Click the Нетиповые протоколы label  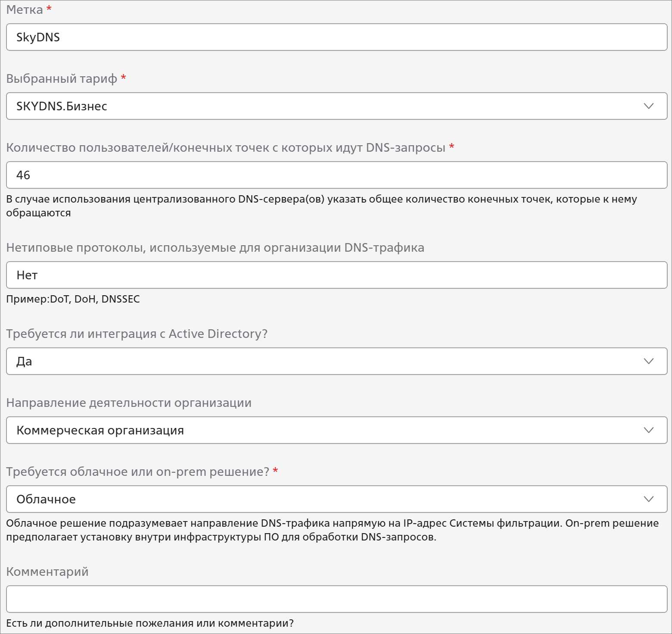[x=215, y=248]
